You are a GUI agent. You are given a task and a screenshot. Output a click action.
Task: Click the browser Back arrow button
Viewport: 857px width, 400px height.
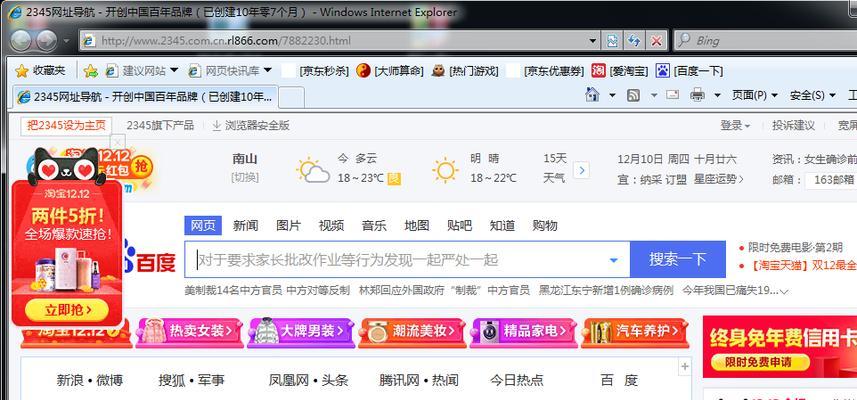pos(21,40)
